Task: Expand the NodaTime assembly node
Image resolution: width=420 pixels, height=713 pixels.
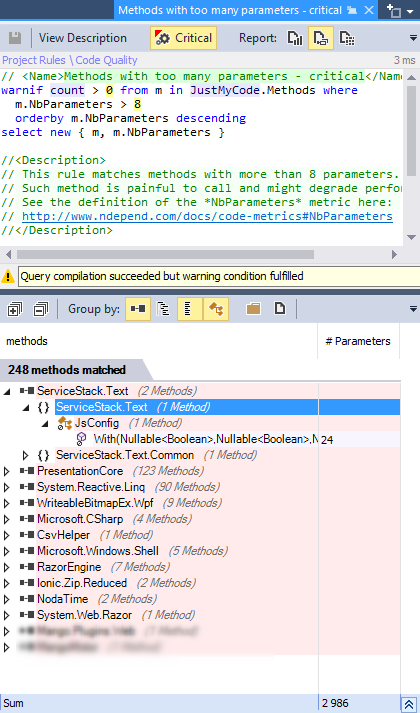Action: pos(6,599)
